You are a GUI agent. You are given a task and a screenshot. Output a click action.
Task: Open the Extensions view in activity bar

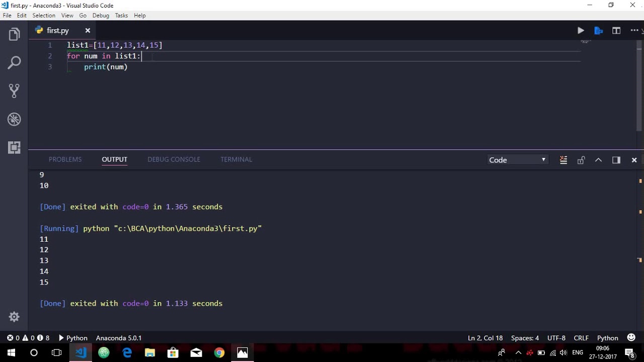coord(14,147)
